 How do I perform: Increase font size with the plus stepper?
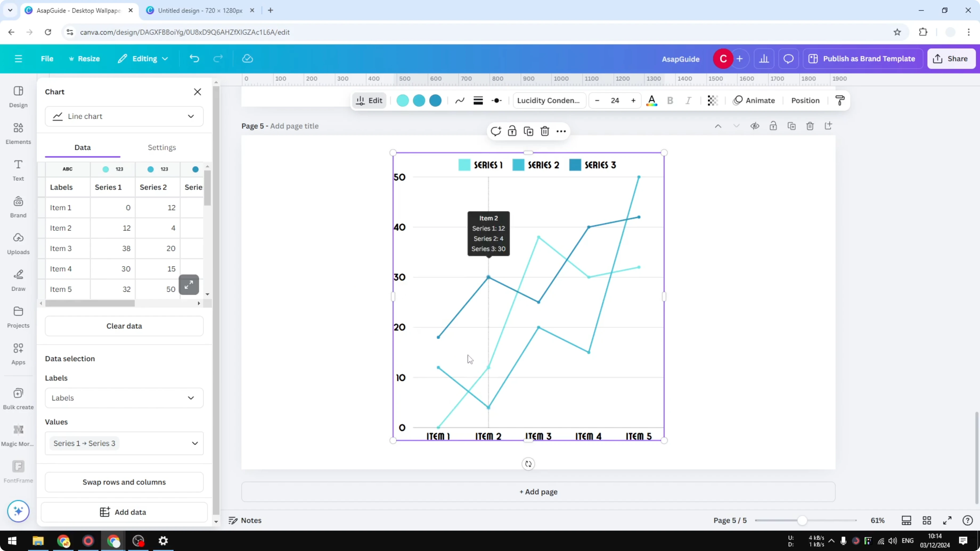[634, 100]
